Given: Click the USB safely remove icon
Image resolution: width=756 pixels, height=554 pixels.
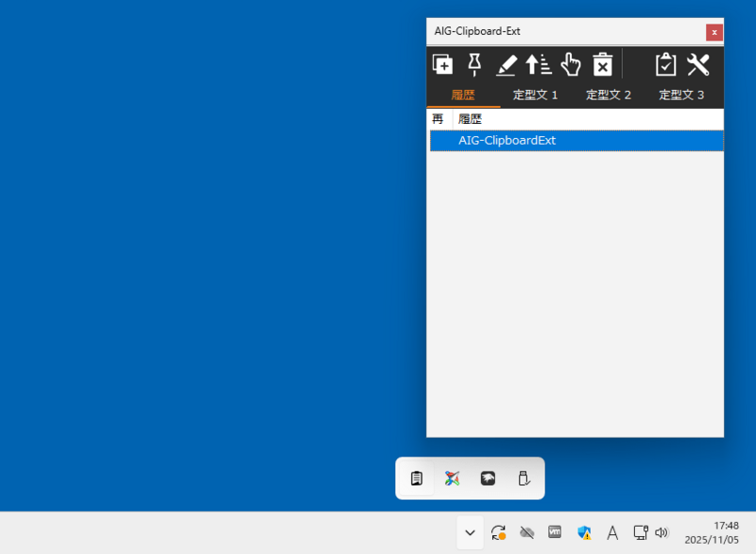Looking at the screenshot, I should [x=524, y=478].
